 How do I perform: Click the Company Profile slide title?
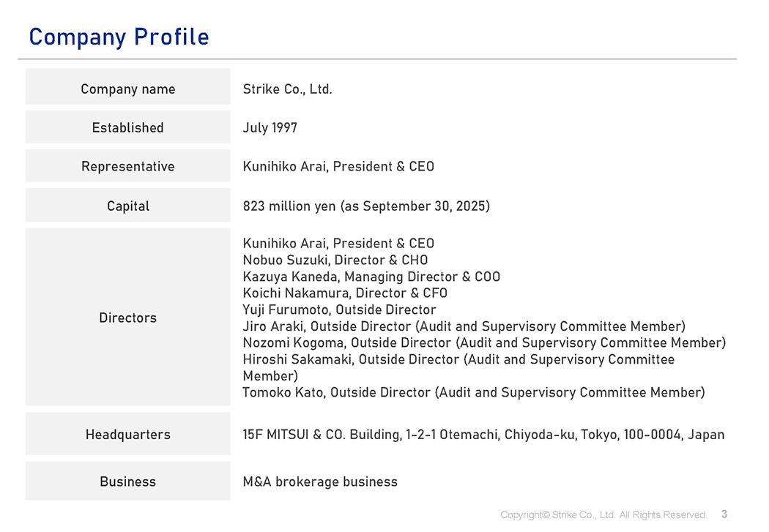tap(119, 37)
